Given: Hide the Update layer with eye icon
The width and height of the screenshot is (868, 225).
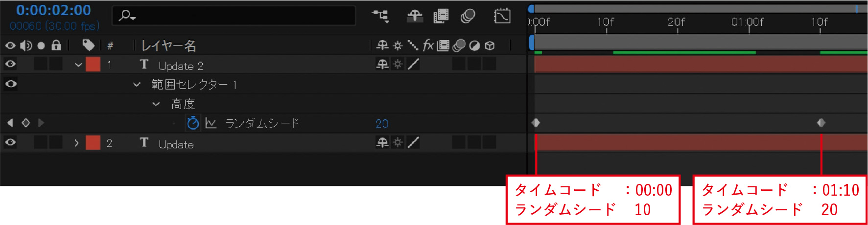Looking at the screenshot, I should pyautogui.click(x=10, y=142).
